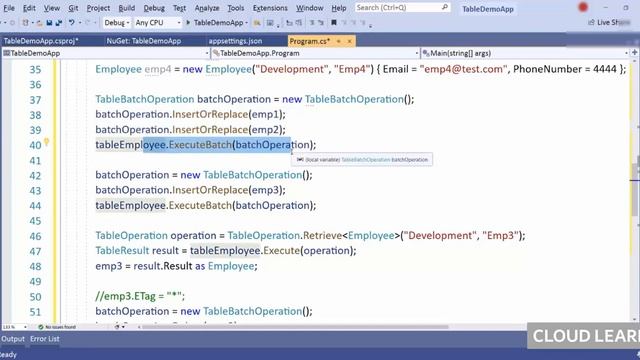The width and height of the screenshot is (640, 360).
Task: Open the Any CPU platform dropdown
Action: click(x=158, y=23)
